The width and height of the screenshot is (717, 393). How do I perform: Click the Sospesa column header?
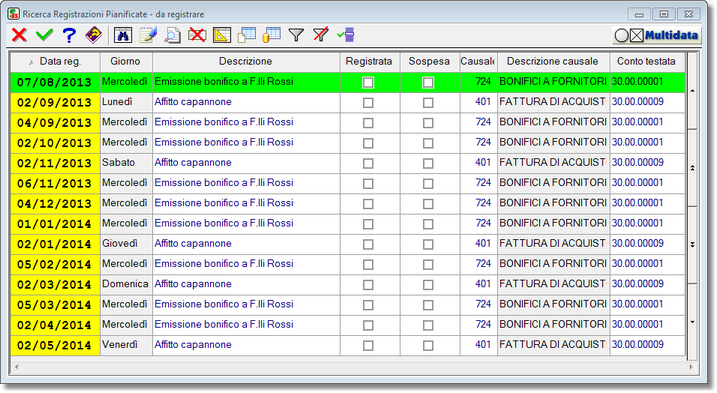(x=429, y=62)
